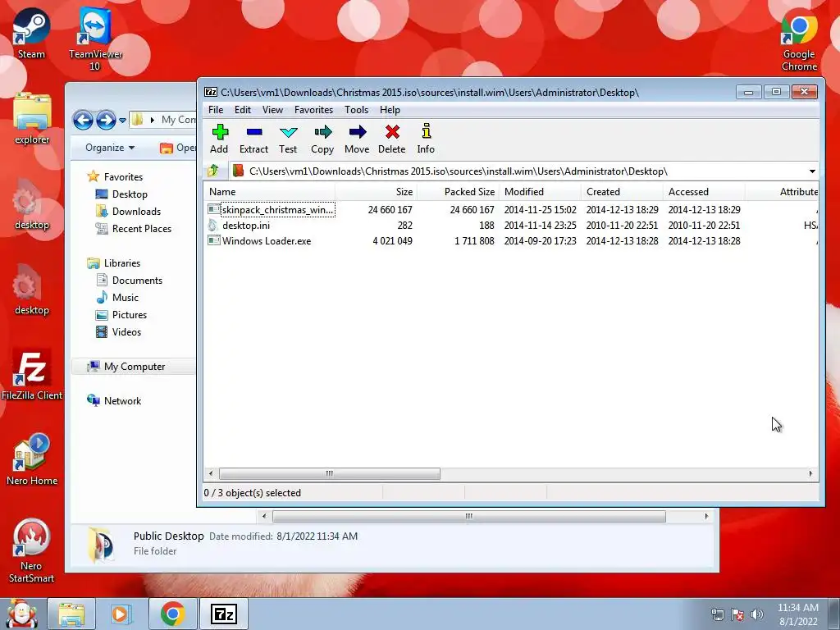Open the Tools menu

356,110
